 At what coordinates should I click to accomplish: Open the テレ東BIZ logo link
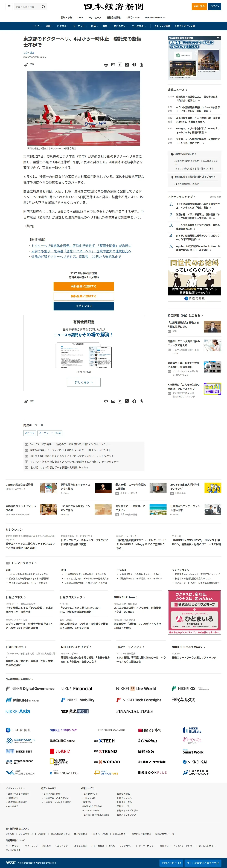click(x=60, y=751)
